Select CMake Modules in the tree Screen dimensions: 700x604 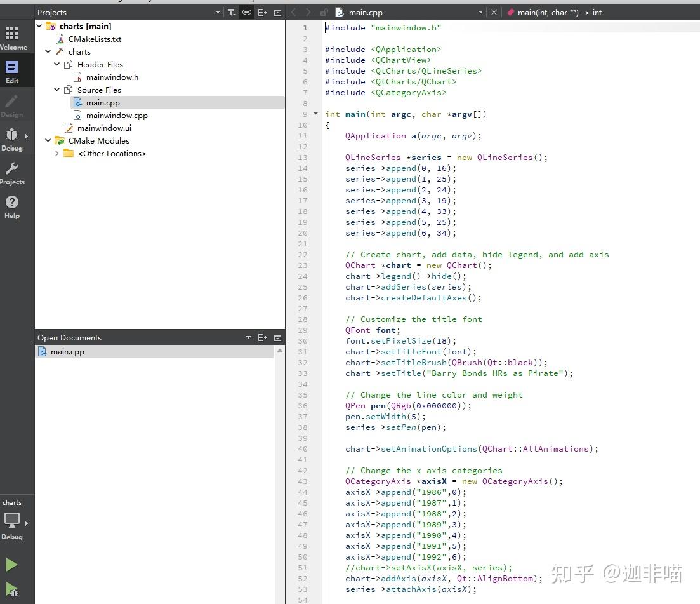(98, 141)
